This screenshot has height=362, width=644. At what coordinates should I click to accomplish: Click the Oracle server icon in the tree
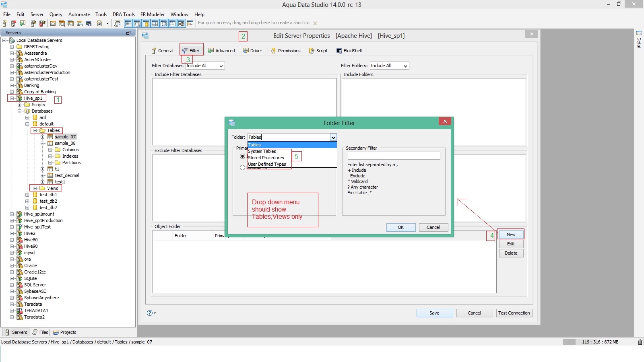point(19,265)
